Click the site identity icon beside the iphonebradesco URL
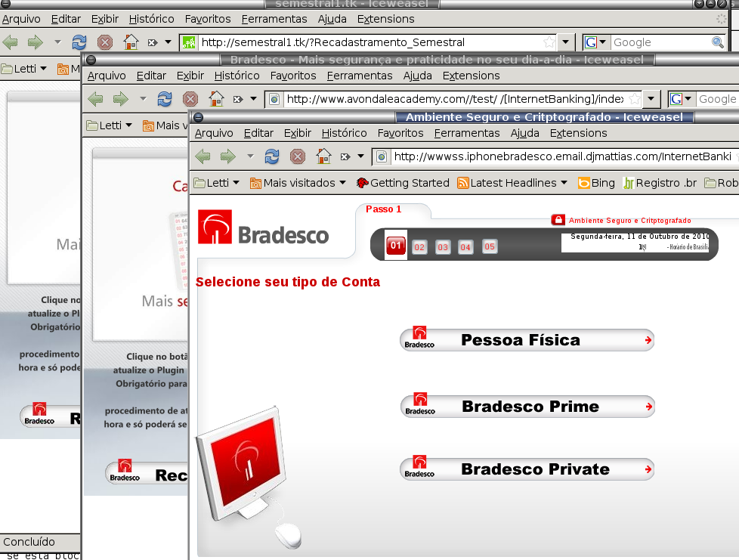 pyautogui.click(x=382, y=156)
